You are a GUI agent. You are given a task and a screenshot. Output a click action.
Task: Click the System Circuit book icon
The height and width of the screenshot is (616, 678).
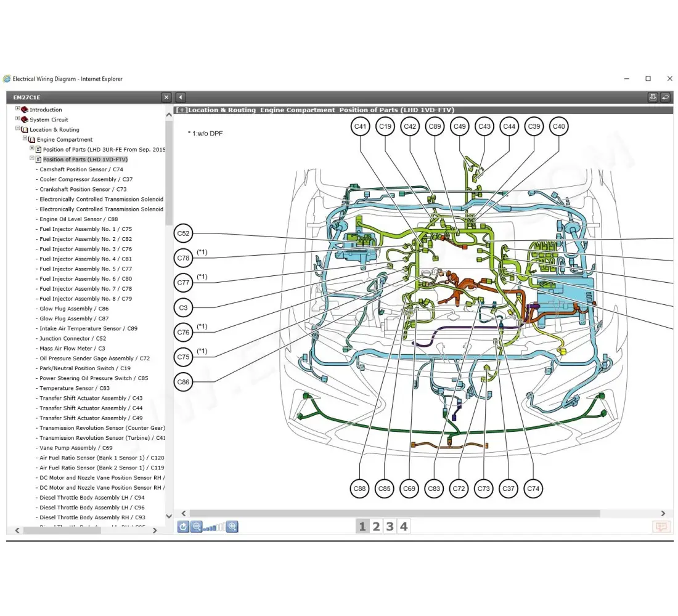click(x=25, y=120)
